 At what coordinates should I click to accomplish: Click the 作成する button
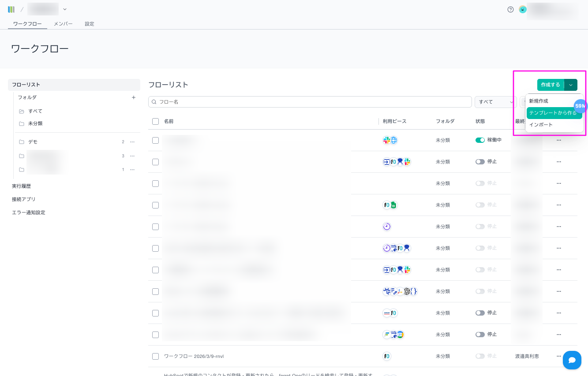(x=550, y=85)
